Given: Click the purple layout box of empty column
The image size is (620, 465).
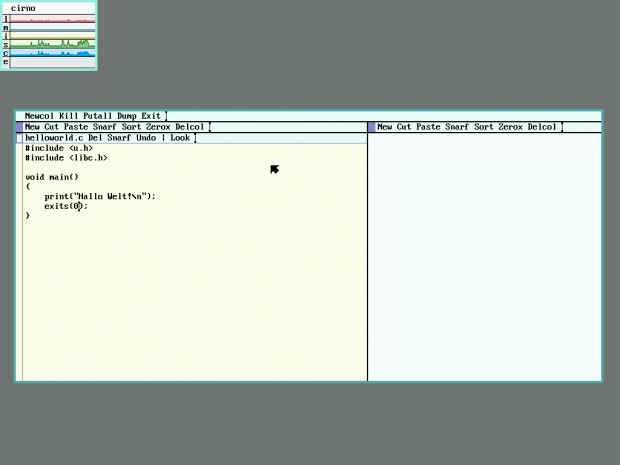Looking at the screenshot, I should pyautogui.click(x=372, y=127).
